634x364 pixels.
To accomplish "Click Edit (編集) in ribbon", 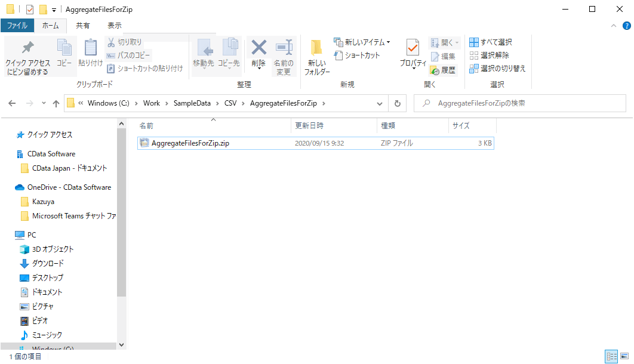I will 443,56.
